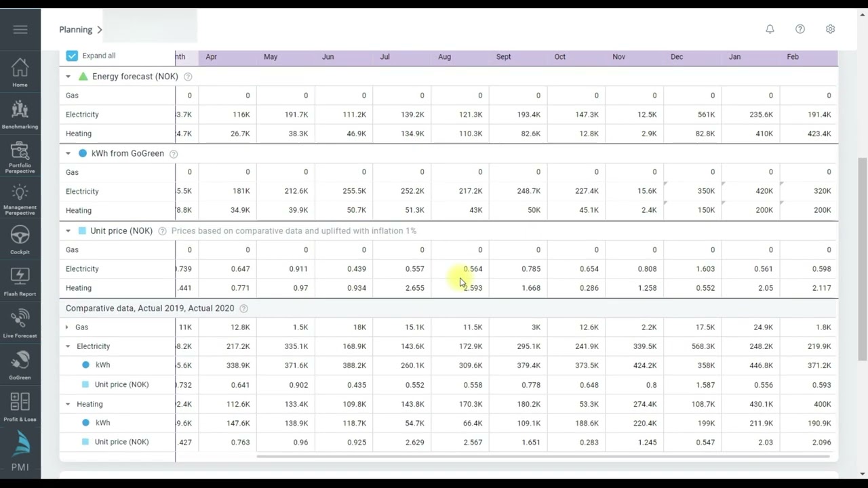Click Comparative Heating kWh Oct 188.6K
The height and width of the screenshot is (488, 868).
[x=586, y=423]
